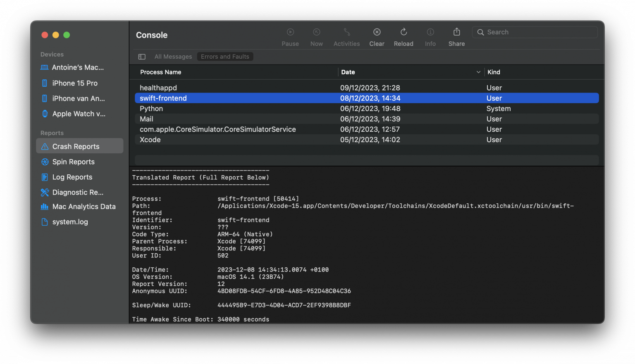Click the Search field
Viewport: 635px width, 364px height.
[x=535, y=32]
